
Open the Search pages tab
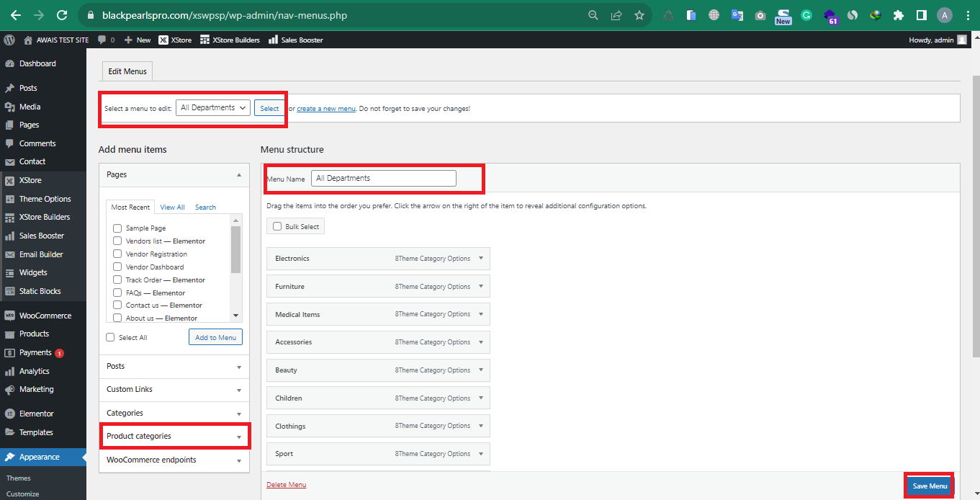[205, 207]
